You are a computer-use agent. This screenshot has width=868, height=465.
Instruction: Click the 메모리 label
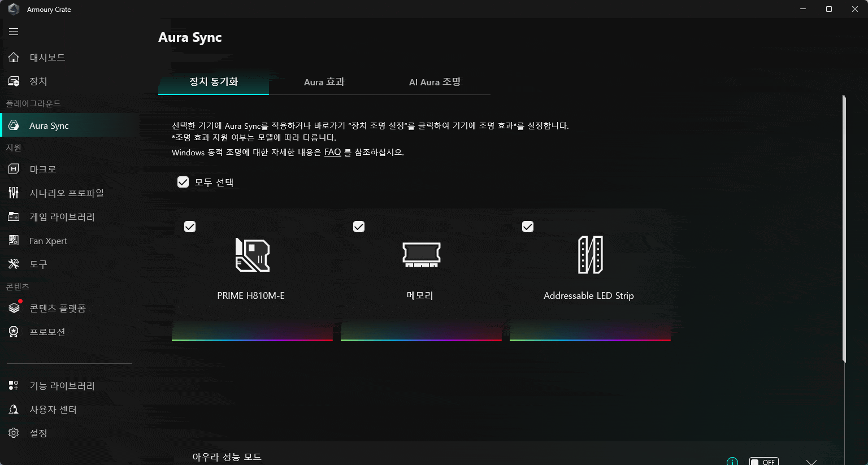coord(420,295)
